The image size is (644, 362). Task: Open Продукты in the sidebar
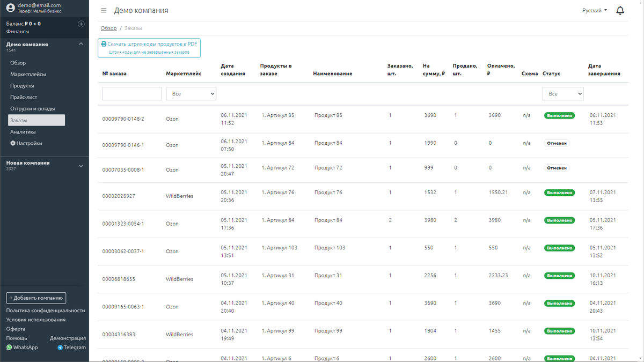tap(22, 86)
